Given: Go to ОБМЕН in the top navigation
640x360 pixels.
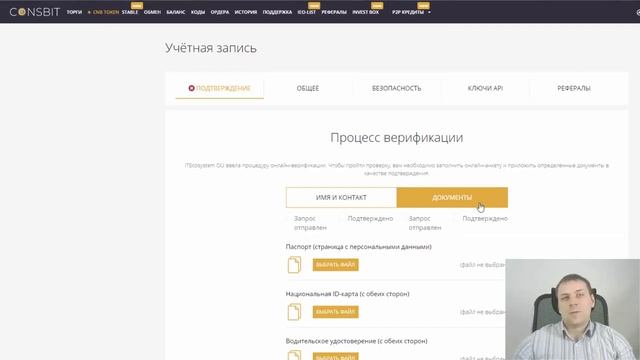Looking at the screenshot, I should click(152, 12).
